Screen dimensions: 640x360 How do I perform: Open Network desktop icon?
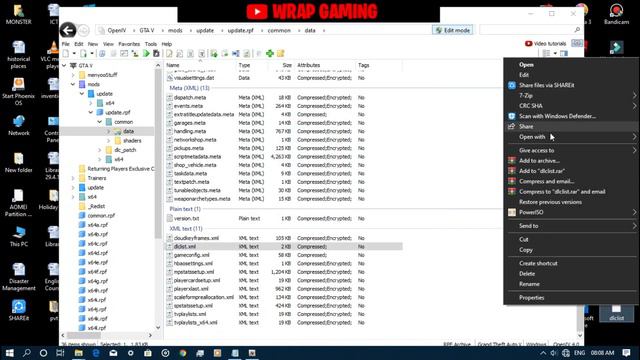(19, 125)
